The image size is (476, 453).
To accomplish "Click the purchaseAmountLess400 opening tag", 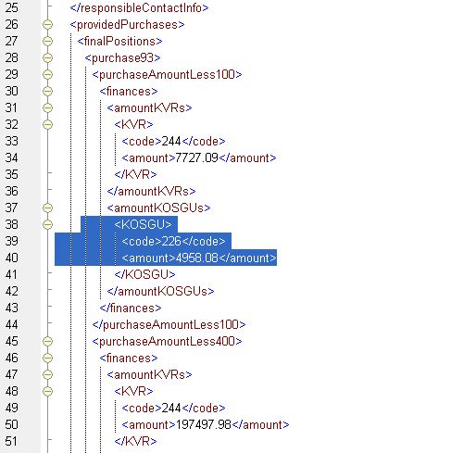I will [x=167, y=342].
